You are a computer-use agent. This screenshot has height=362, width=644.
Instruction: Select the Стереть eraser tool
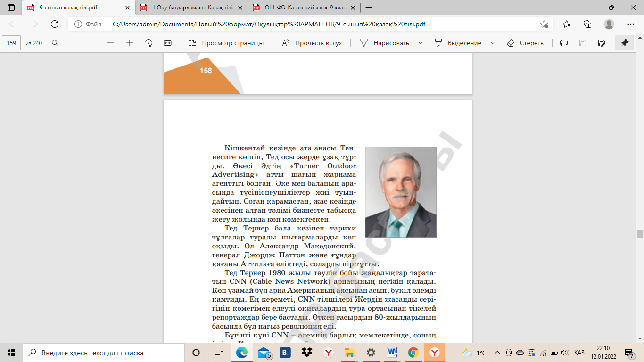click(525, 43)
